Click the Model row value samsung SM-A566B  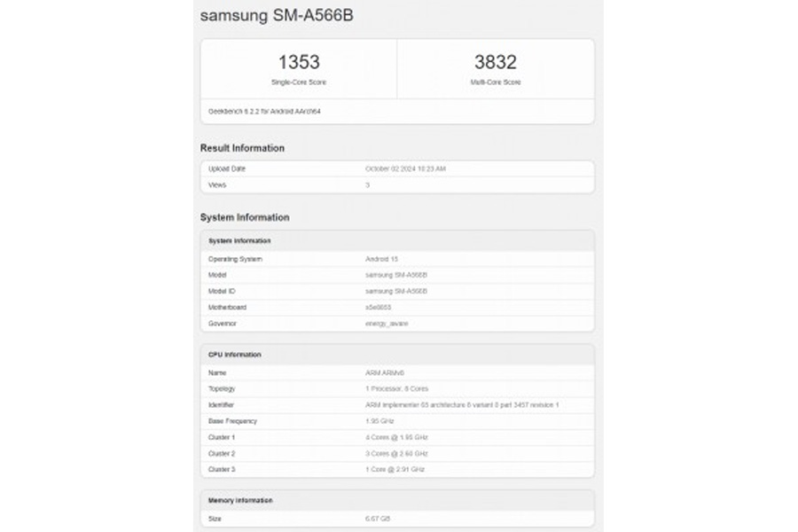pyautogui.click(x=396, y=275)
